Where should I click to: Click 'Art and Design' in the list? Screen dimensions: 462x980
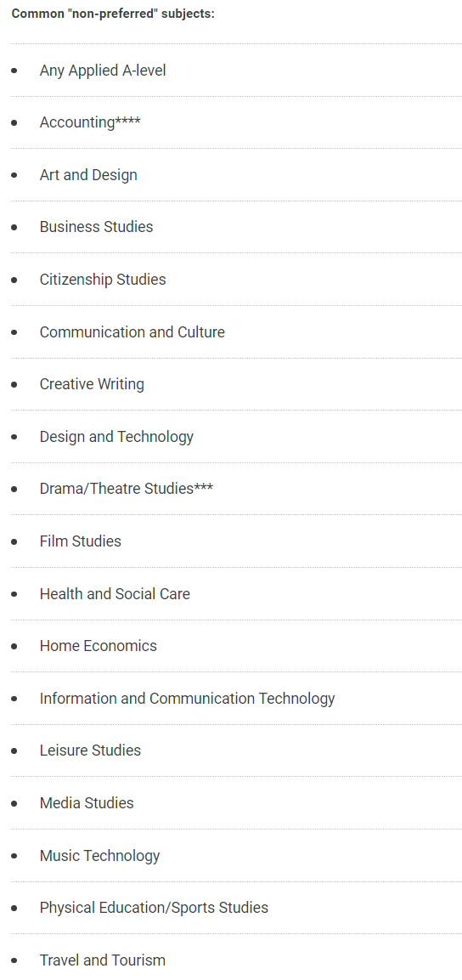point(88,175)
